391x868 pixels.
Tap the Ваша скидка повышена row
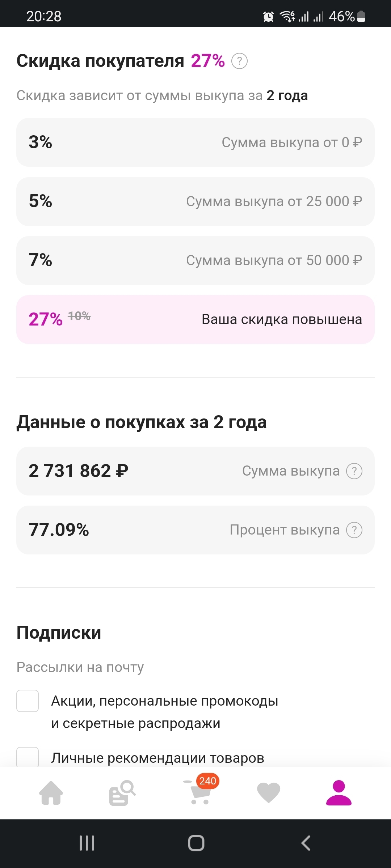[195, 319]
